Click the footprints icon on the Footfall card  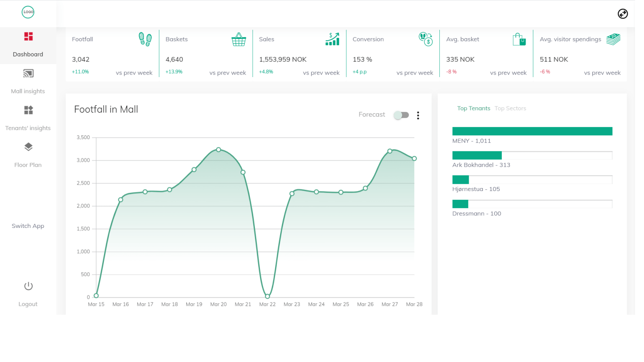[x=144, y=39]
